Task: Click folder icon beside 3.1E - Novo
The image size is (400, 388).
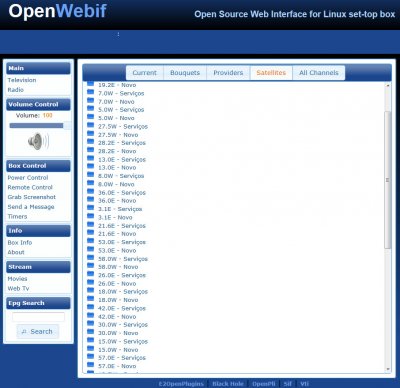Action: pyautogui.click(x=90, y=216)
